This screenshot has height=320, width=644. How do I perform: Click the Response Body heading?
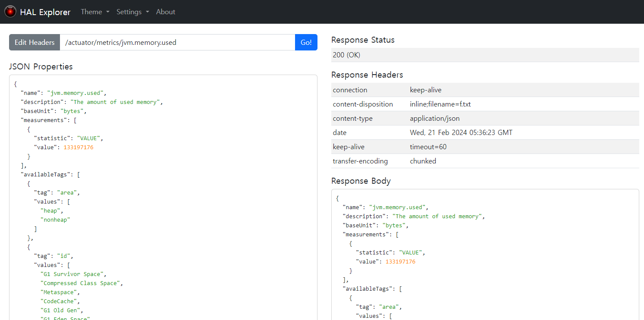361,181
